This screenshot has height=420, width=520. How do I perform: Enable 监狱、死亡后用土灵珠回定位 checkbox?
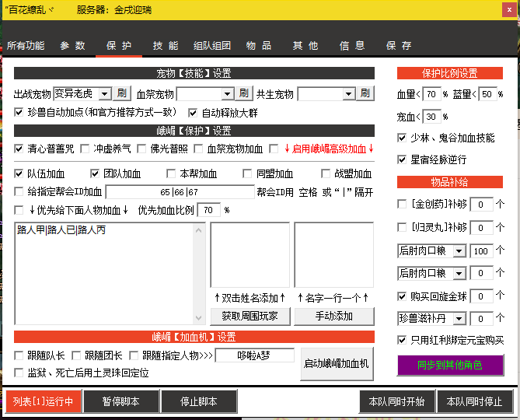coord(19,373)
